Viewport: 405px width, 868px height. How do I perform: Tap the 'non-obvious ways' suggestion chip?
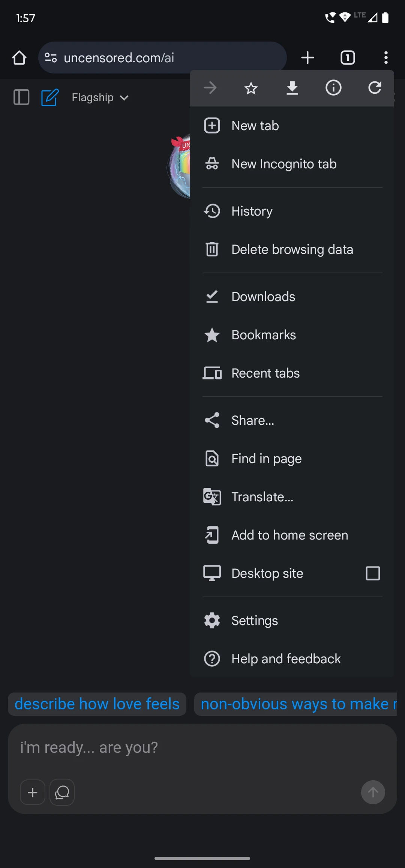pyautogui.click(x=296, y=704)
